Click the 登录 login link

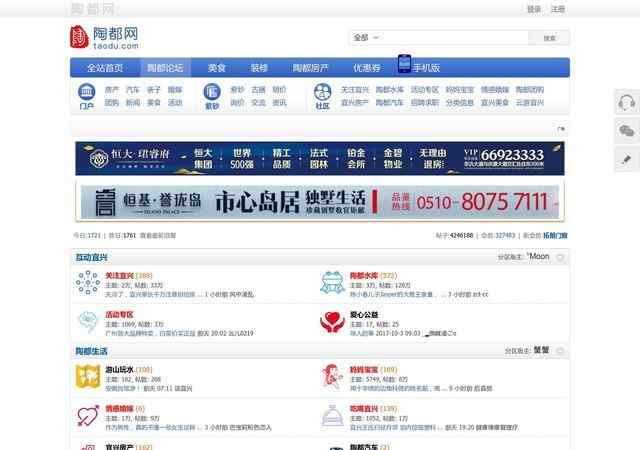point(533,9)
